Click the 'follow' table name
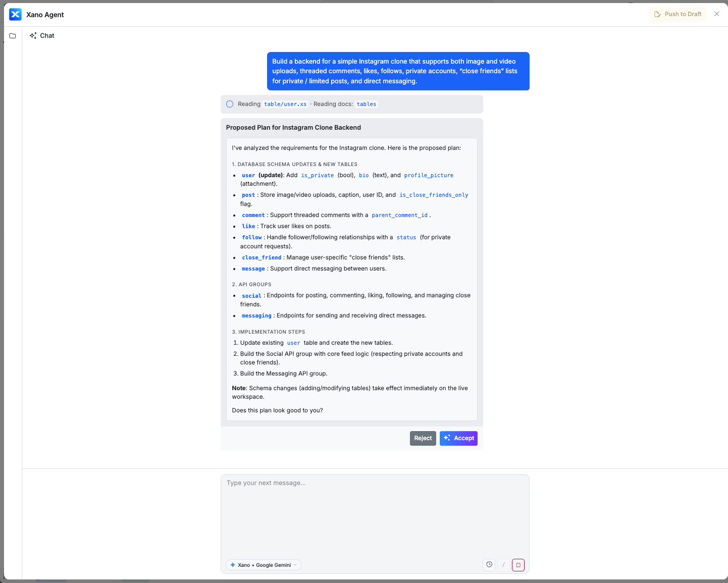728x583 pixels. [x=252, y=237]
